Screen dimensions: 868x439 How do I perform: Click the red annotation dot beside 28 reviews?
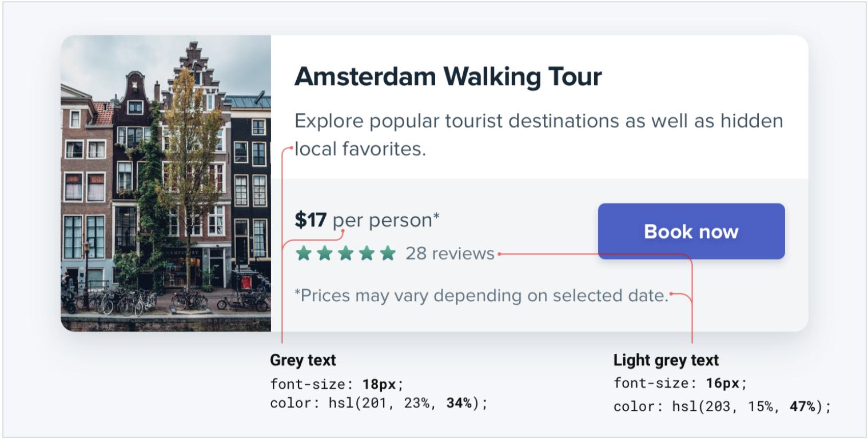499,254
